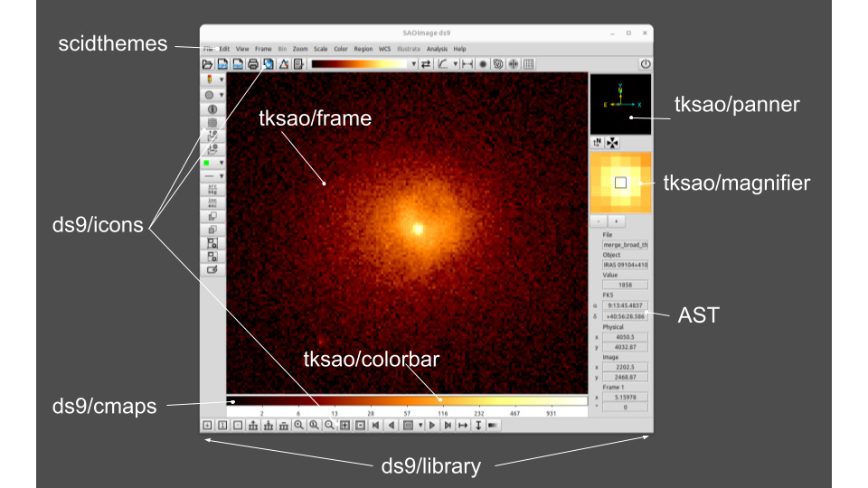
Task: Open the edit-mode pencil dropdown arrow
Action: tap(222, 80)
